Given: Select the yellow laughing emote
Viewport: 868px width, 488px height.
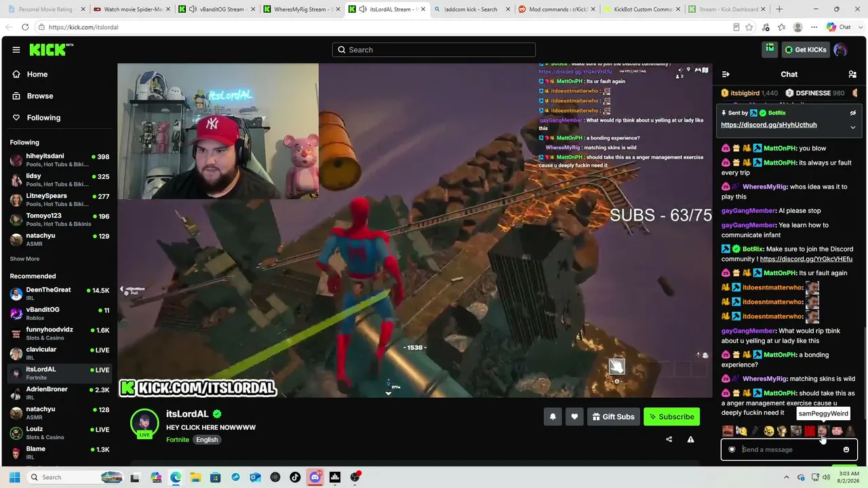Looking at the screenshot, I should [x=768, y=430].
